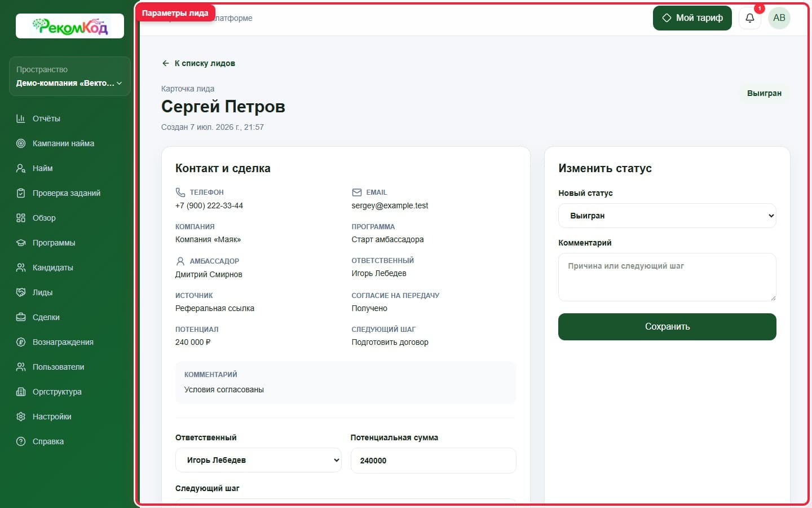This screenshot has width=812, height=508.
Task: Click the Лиды handshake icon
Action: click(x=21, y=292)
